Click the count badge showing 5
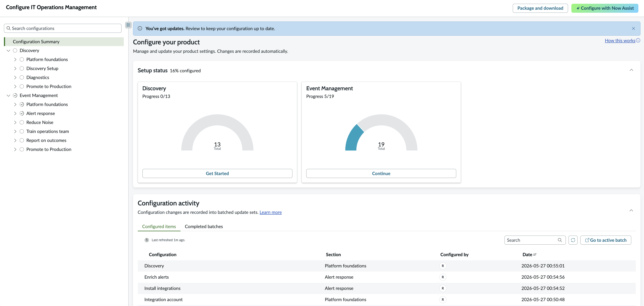Image resolution: width=644 pixels, height=306 pixels. point(147,240)
